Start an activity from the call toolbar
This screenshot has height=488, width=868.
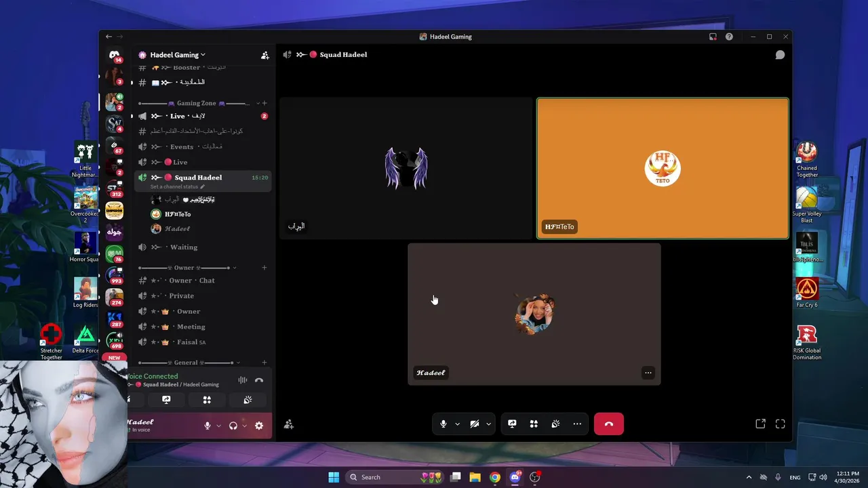tap(534, 424)
